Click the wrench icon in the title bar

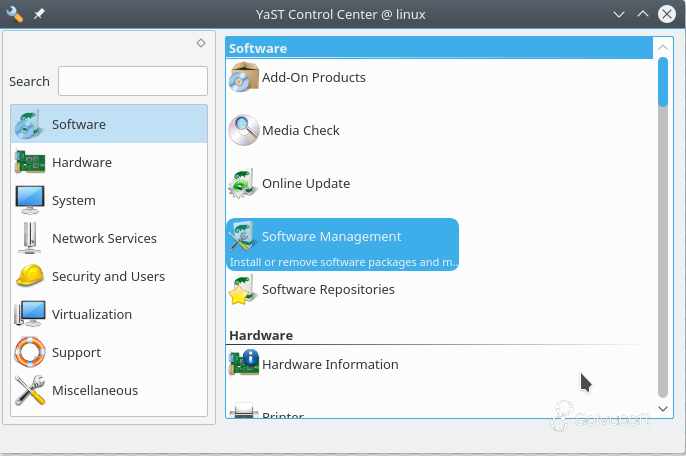tap(14, 14)
